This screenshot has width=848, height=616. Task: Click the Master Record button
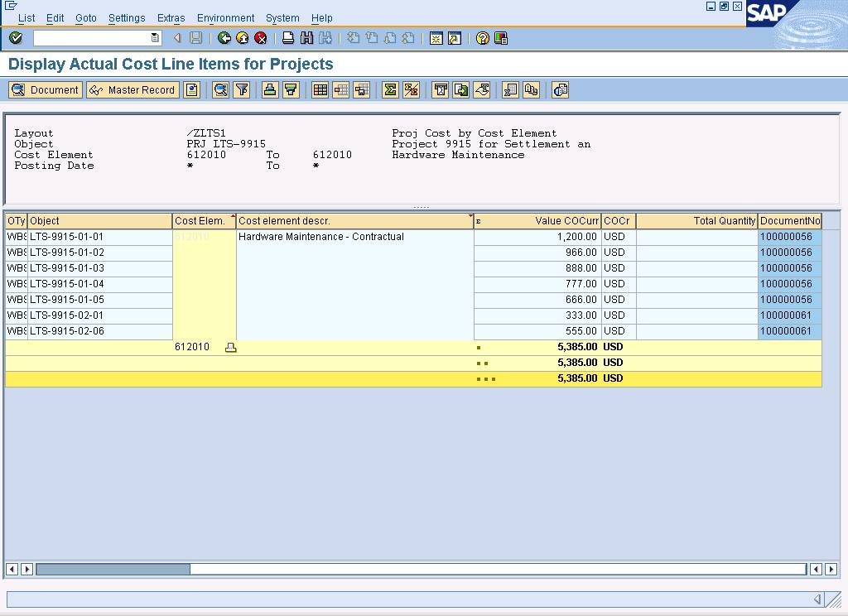132,89
